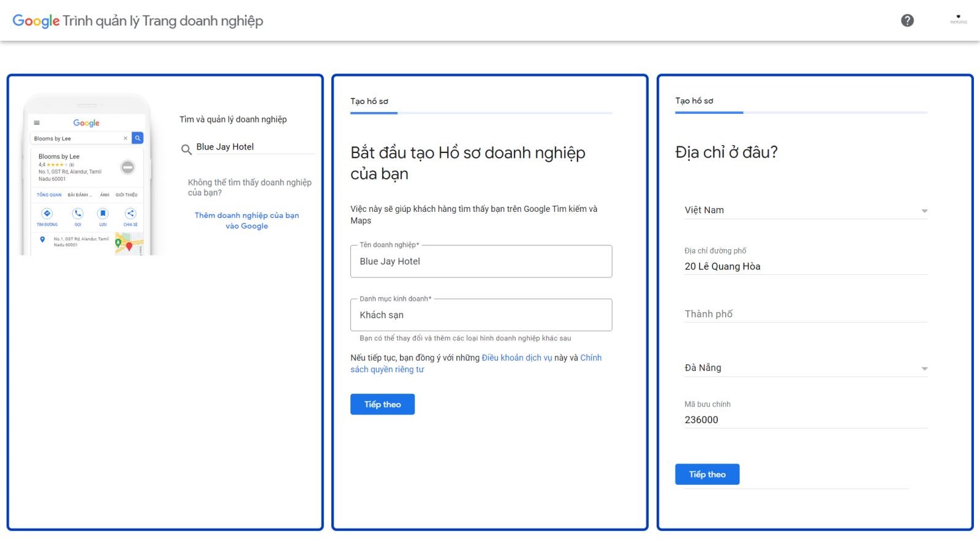Click the Không thể tìm thấy doanh nghiệp text
The height and width of the screenshot is (551, 980).
point(249,187)
